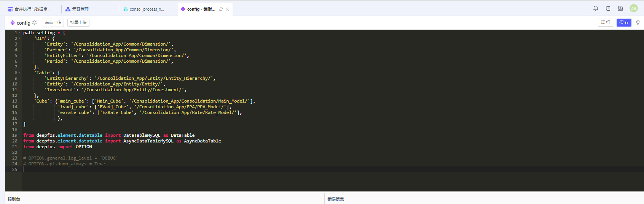
Task: Switch to the consol_process_n... tab
Action: [147, 9]
